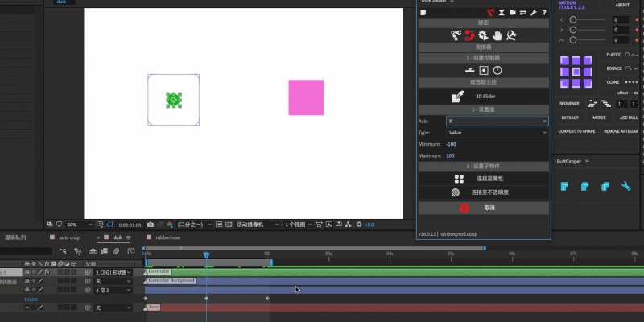Create a slider controller in Duik connector
Screen dimensions: 644x322
(470, 71)
